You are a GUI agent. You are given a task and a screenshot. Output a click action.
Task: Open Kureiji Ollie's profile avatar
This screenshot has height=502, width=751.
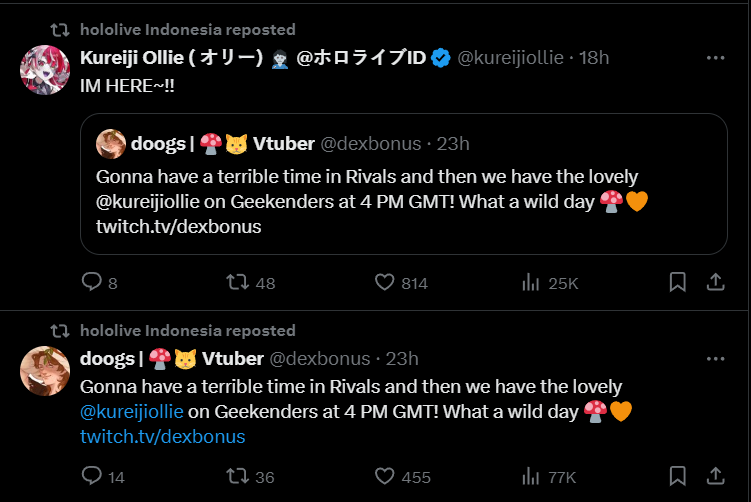point(45,70)
